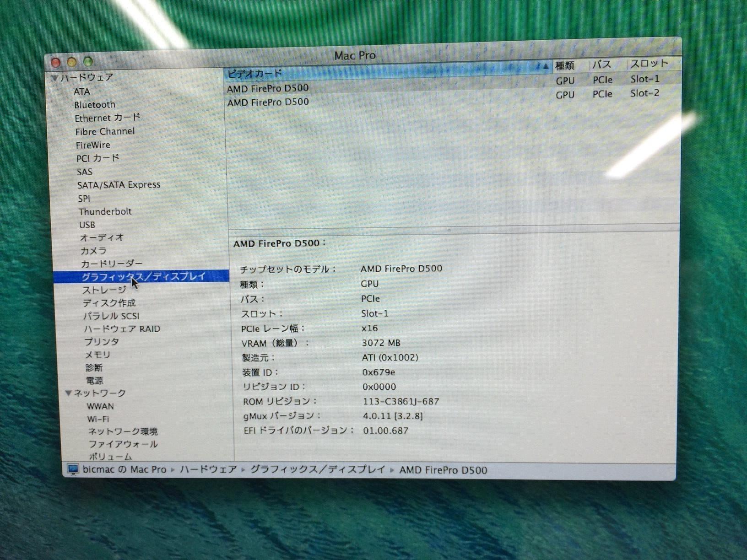This screenshot has width=747, height=560.
Task: Click the computer icon in the path bar
Action: pos(73,469)
